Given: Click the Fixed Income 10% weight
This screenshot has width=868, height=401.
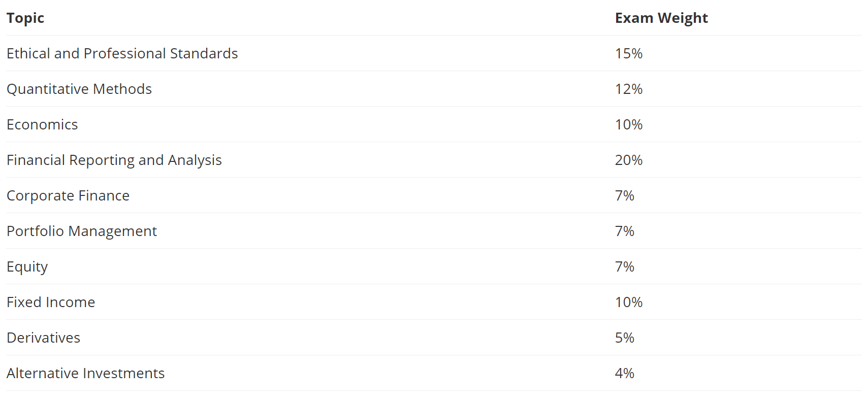Looking at the screenshot, I should pos(628,303).
